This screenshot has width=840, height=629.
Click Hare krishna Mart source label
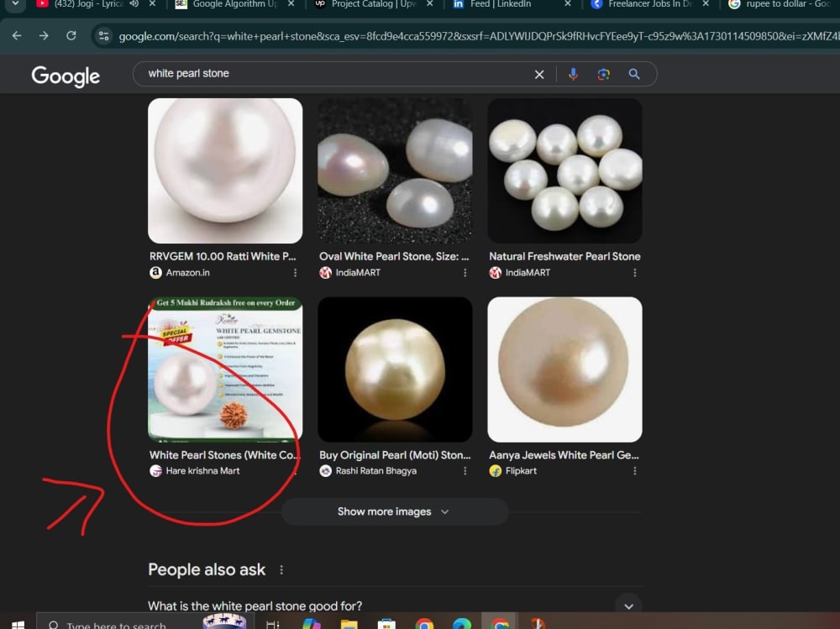coord(202,470)
